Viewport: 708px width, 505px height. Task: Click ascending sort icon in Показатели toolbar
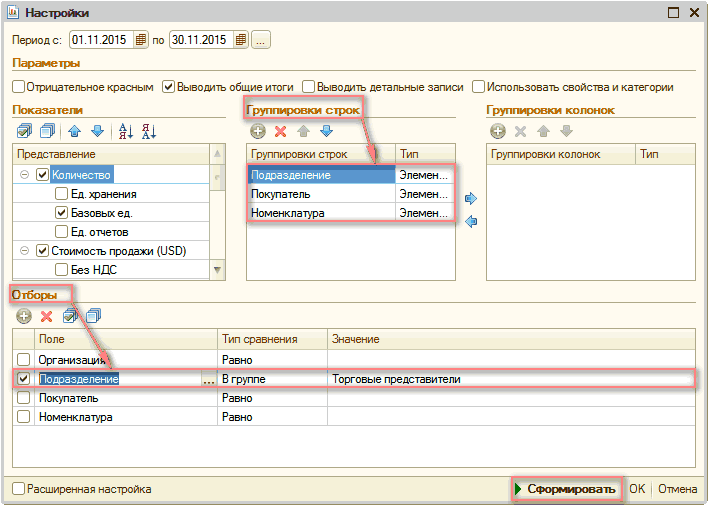pyautogui.click(x=125, y=131)
